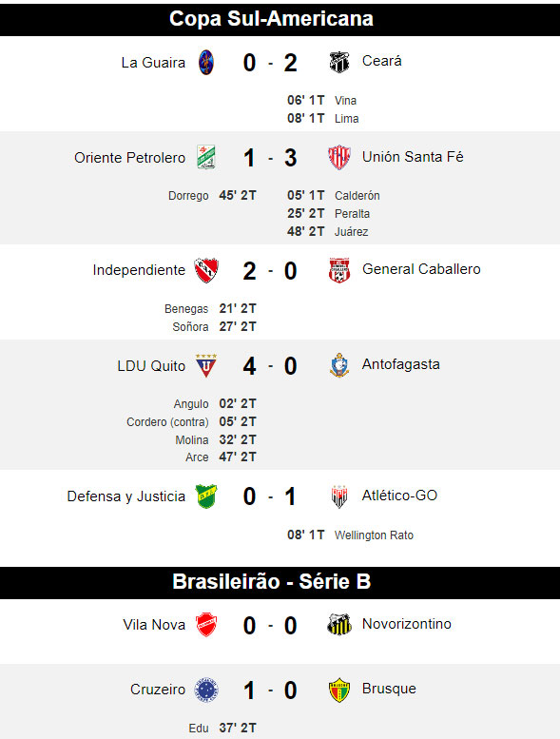Select the Unión Santa Fé badge
The width and height of the screenshot is (560, 739).
point(339,158)
